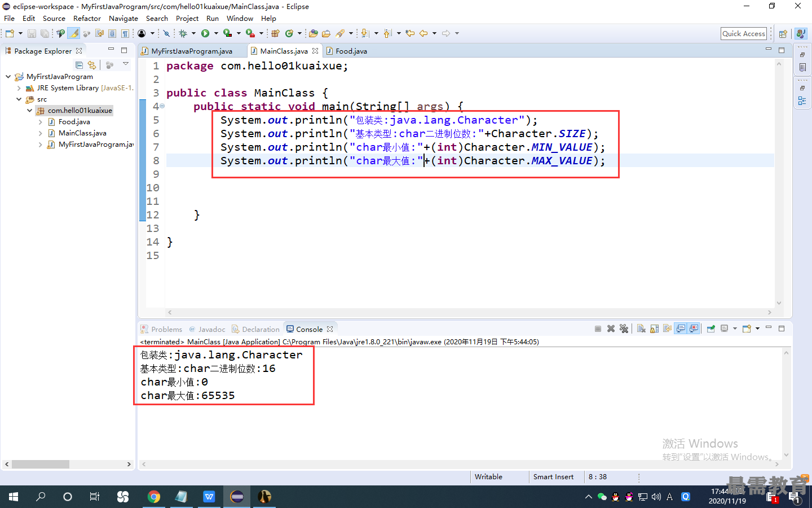Click the volume speaker tray icon
This screenshot has width=812, height=508.
click(x=656, y=497)
